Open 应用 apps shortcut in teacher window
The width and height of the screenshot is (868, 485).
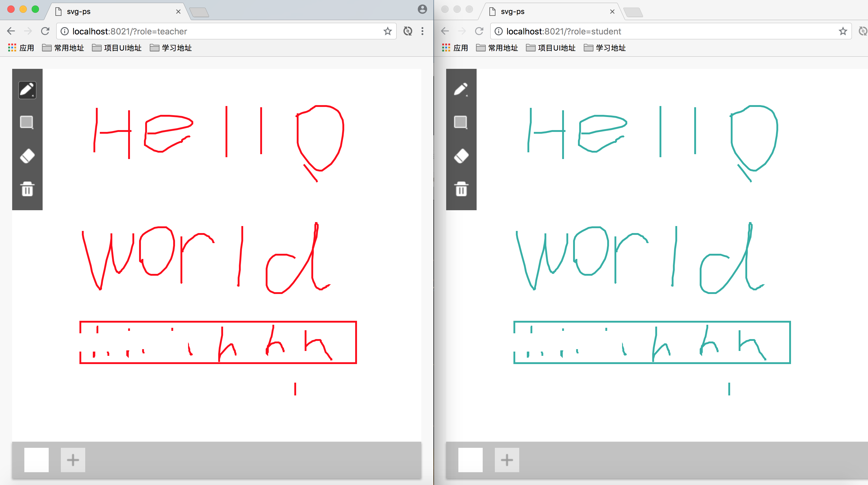coord(21,48)
